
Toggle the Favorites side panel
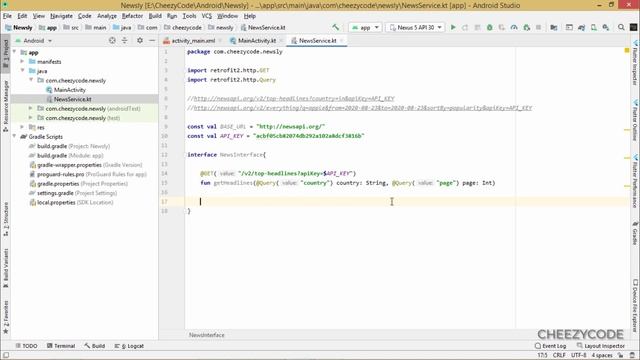tap(5, 317)
